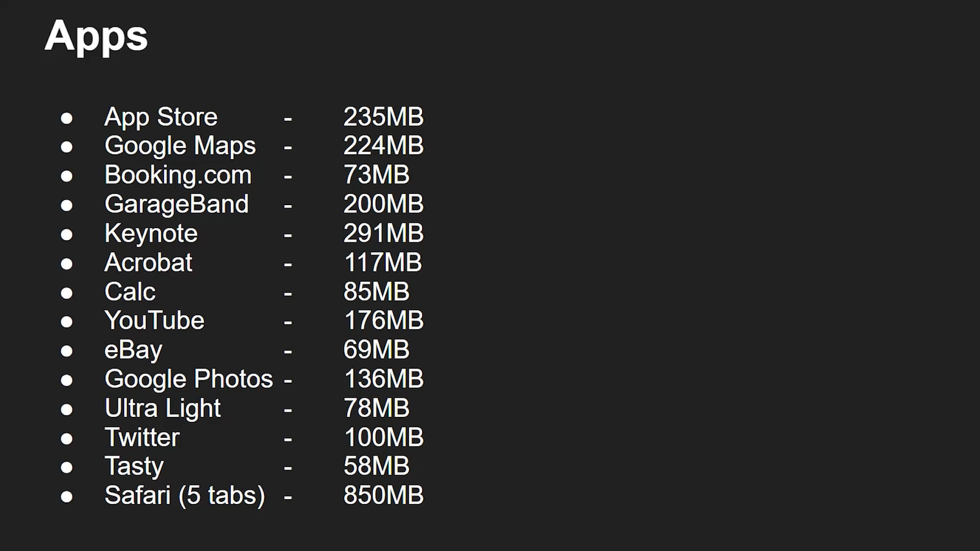
Task: Click the "GarageBand" list item
Action: pos(176,204)
